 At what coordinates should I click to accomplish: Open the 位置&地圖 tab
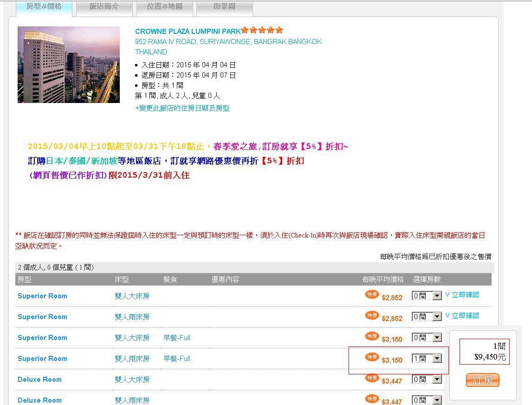164,7
